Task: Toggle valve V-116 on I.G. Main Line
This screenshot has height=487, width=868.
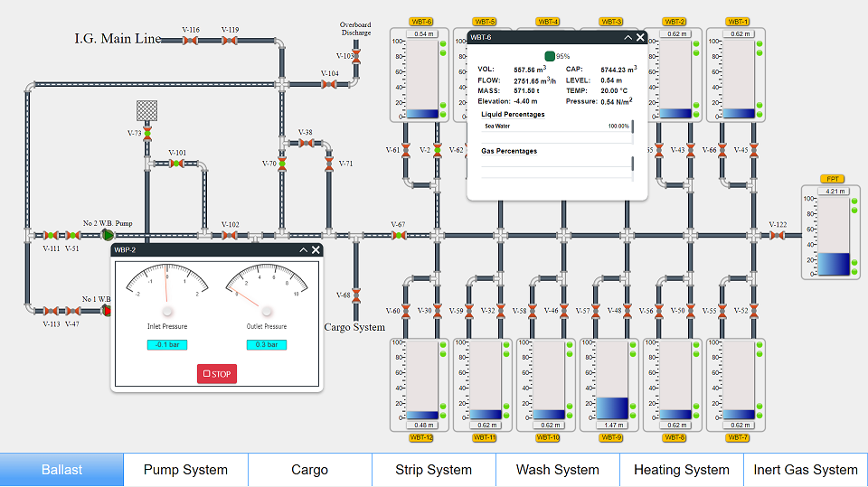Action: pos(191,41)
